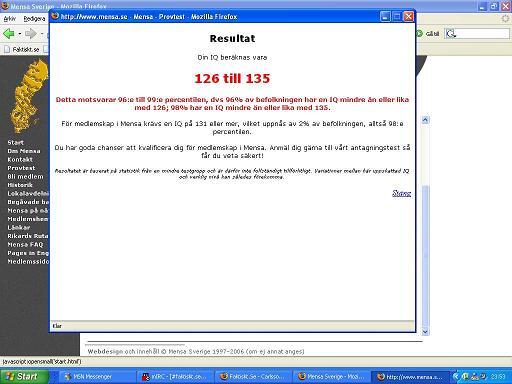Click the Provtest sidebar link

pos(21,168)
